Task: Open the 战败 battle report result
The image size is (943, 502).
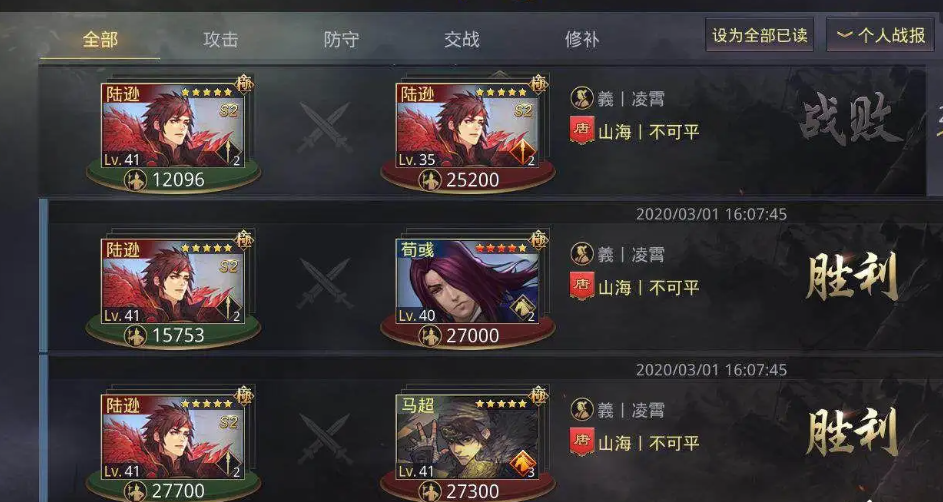Action: pyautogui.click(x=851, y=119)
